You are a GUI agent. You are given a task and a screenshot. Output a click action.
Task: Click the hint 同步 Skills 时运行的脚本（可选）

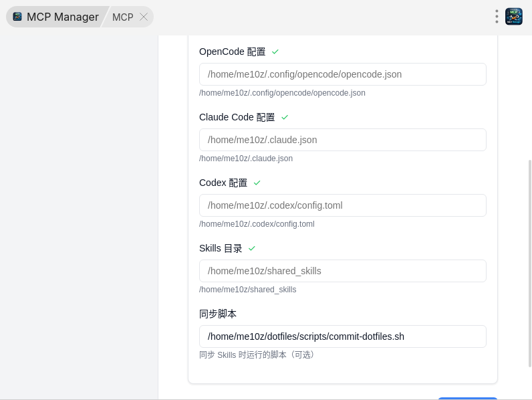click(258, 355)
